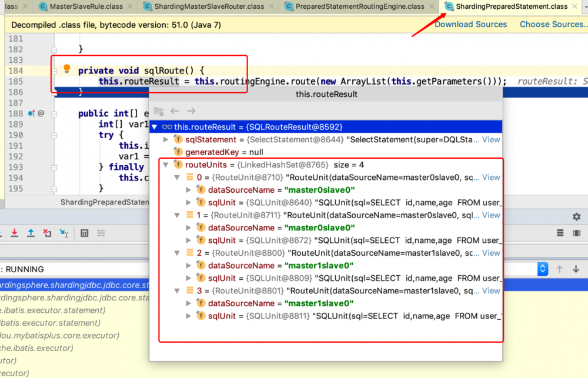This screenshot has width=588, height=378.
Task: Switch to the ShardingMasterSlaveRouter.class tab
Action: coord(209,6)
